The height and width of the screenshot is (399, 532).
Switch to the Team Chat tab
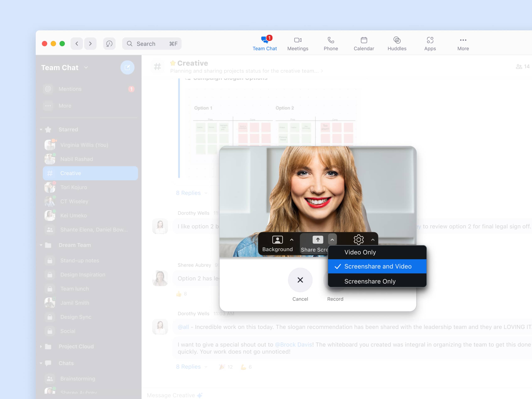[265, 43]
